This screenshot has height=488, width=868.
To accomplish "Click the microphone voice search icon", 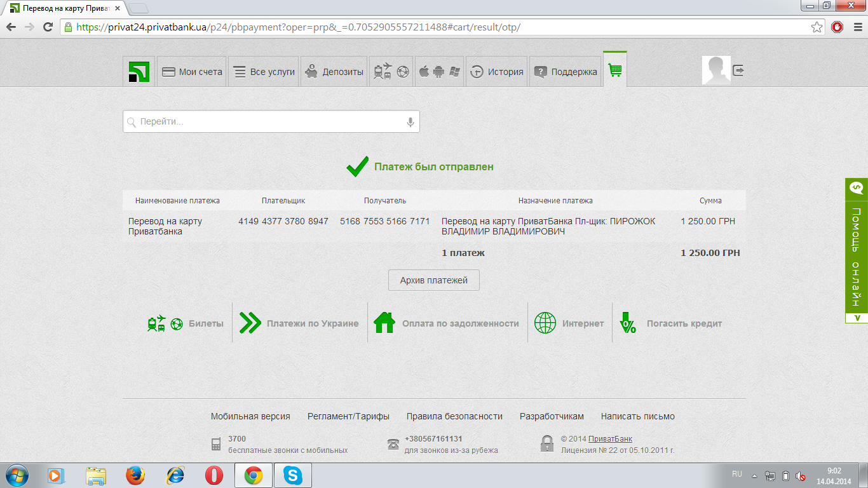I will (x=410, y=122).
